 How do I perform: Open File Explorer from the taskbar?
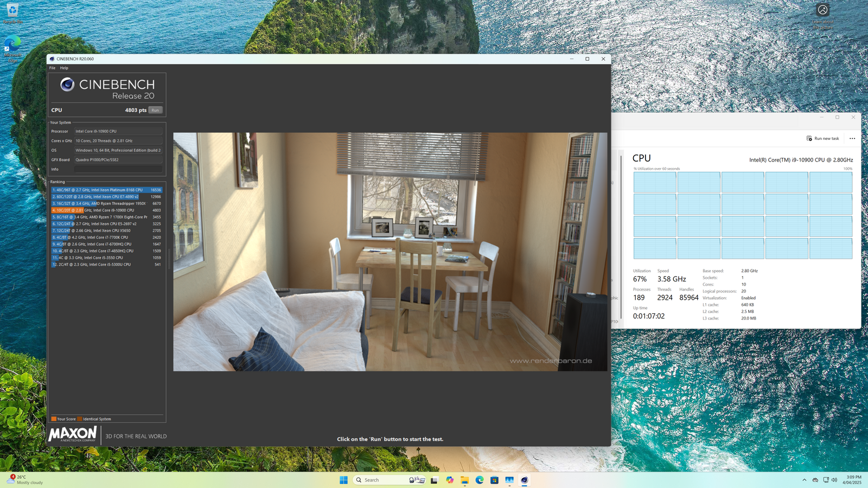point(465,480)
